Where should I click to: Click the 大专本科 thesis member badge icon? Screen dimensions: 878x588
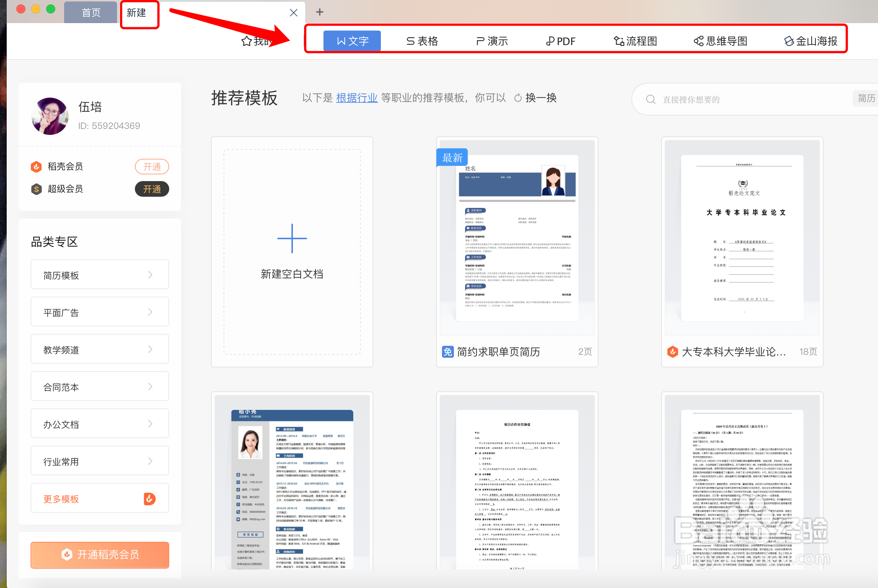click(x=672, y=352)
